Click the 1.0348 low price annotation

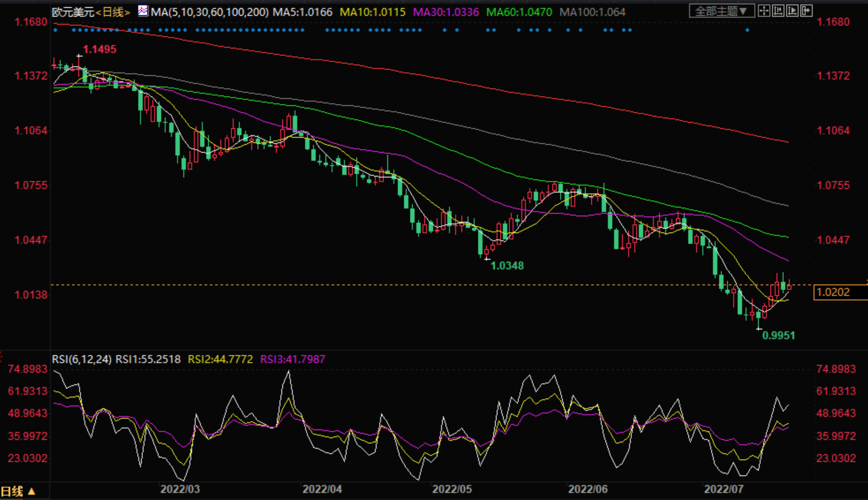(x=507, y=266)
